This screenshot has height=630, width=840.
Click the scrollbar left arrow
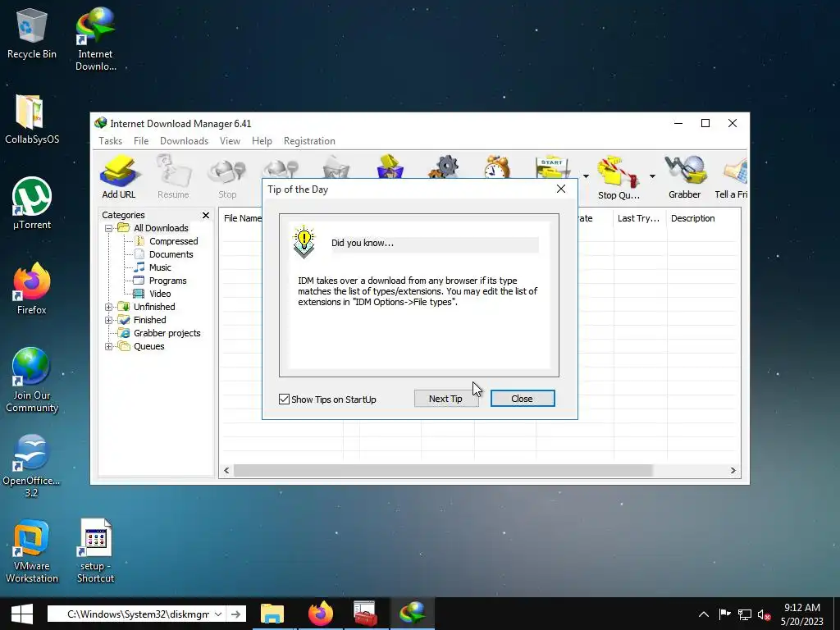click(x=226, y=470)
